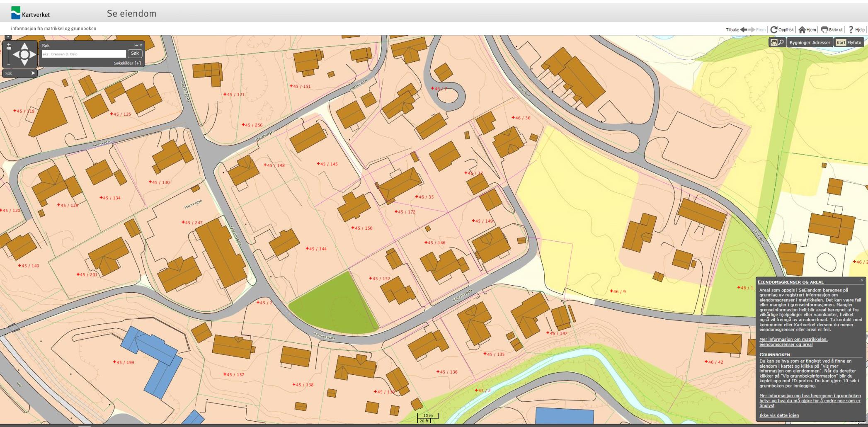Click Ikke vis dette igjen link
Image resolution: width=868 pixels, height=427 pixels.
coord(779,415)
